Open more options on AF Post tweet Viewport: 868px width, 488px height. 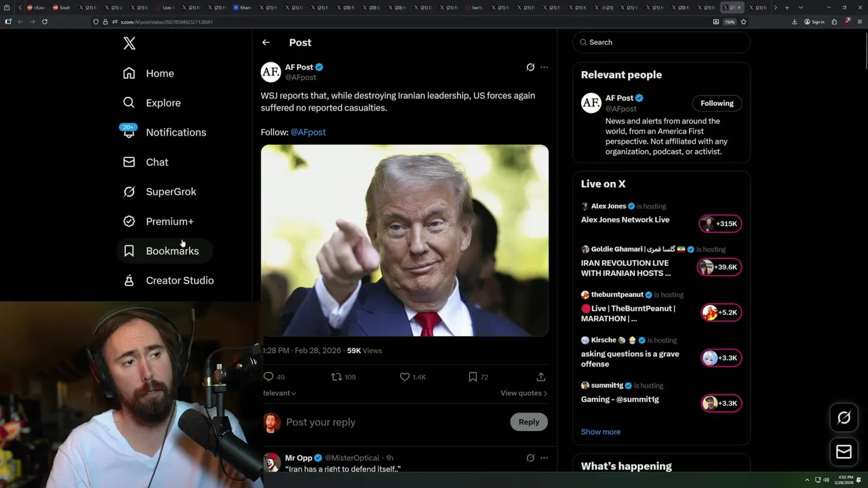544,67
